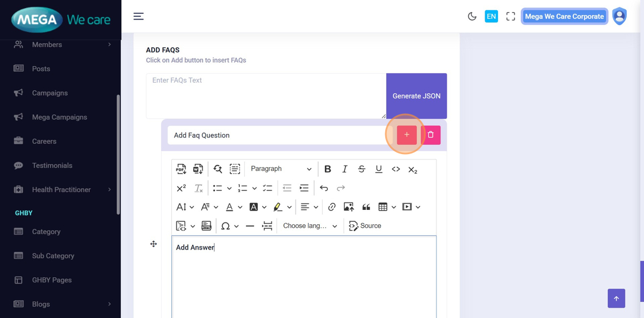644x318 pixels.
Task: Click the block quote icon
Action: coord(366,207)
